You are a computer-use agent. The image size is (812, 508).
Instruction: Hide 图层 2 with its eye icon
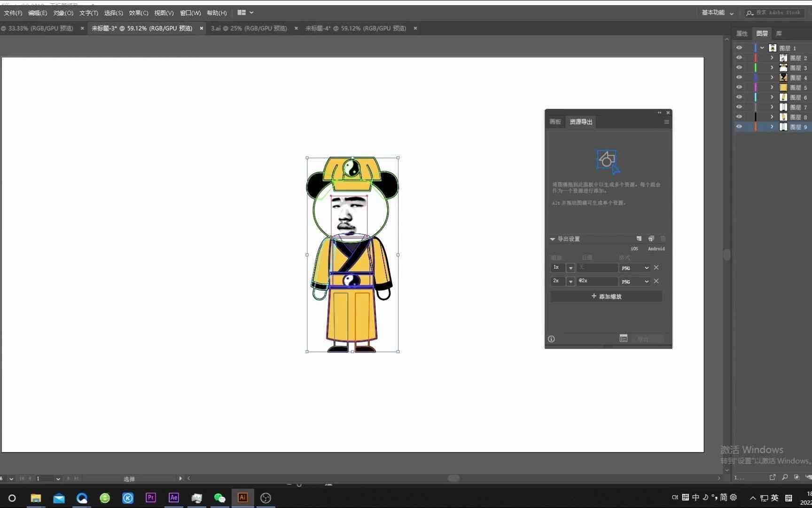pos(739,58)
